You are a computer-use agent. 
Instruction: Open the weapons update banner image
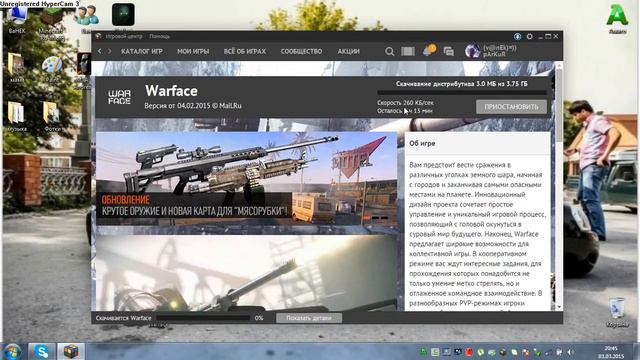[247, 179]
